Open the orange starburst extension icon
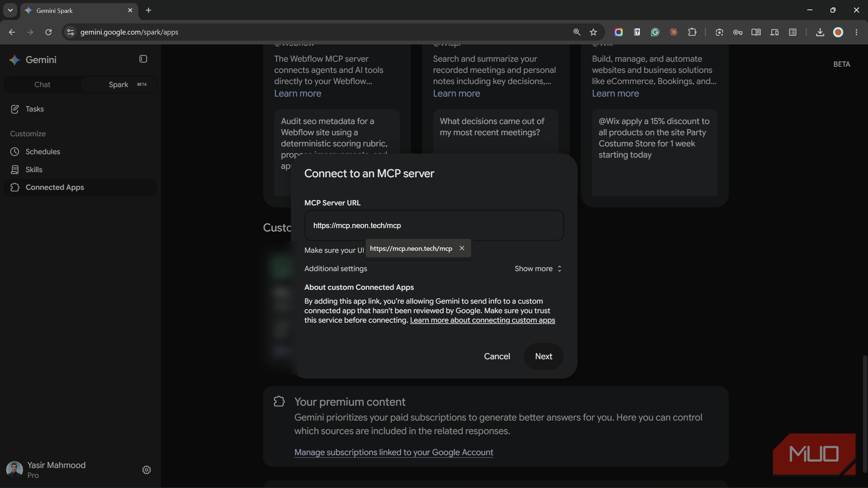 (673, 32)
